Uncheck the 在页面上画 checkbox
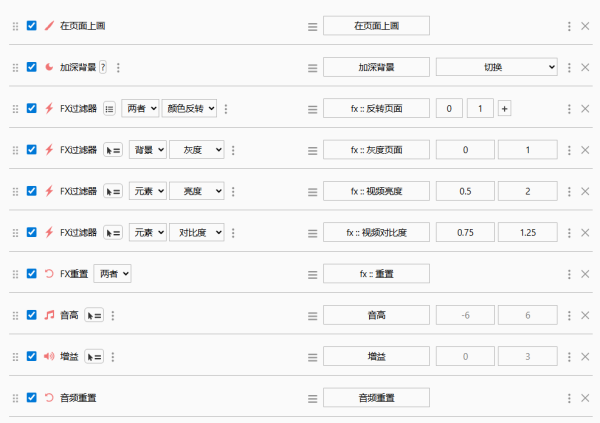The height and width of the screenshot is (423, 600). tap(31, 26)
